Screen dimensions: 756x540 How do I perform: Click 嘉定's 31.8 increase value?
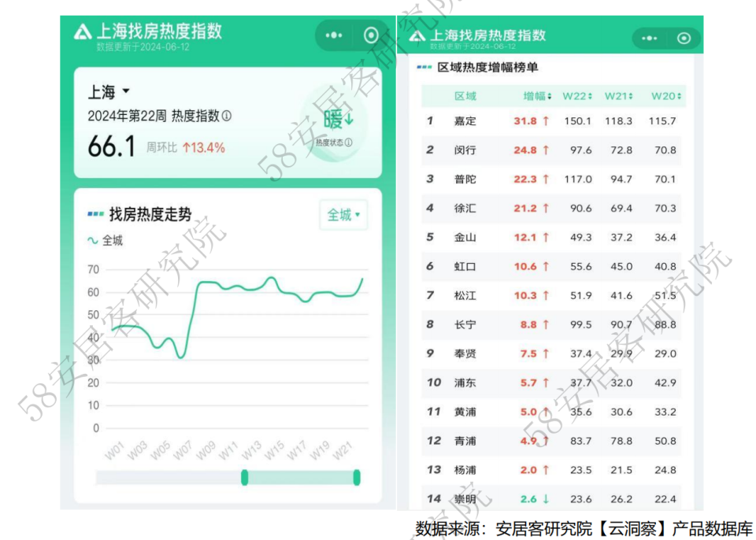(x=525, y=121)
